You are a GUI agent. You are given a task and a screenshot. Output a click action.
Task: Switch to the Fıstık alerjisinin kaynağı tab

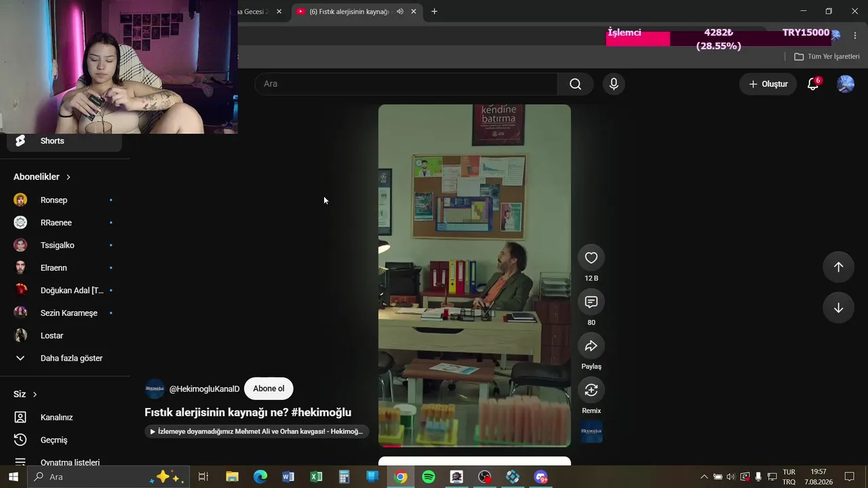[357, 12]
